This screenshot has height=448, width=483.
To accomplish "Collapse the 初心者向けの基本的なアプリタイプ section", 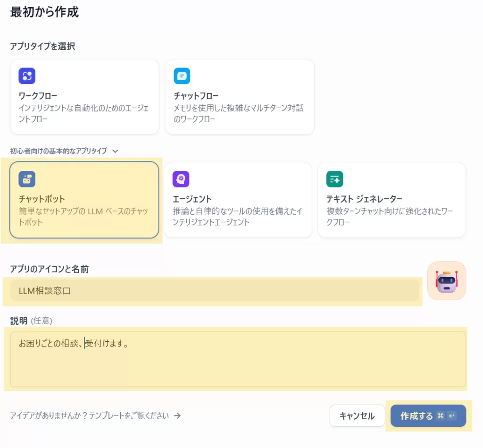I will pos(116,151).
